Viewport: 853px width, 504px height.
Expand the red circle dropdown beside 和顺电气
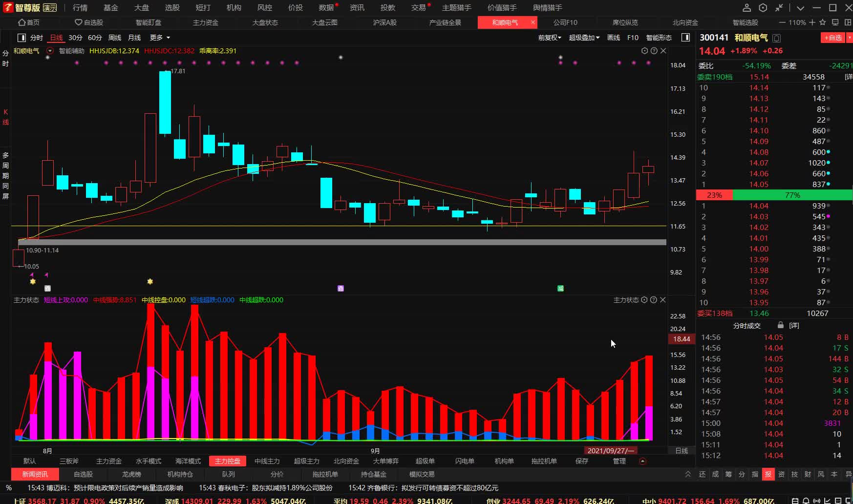(50, 51)
